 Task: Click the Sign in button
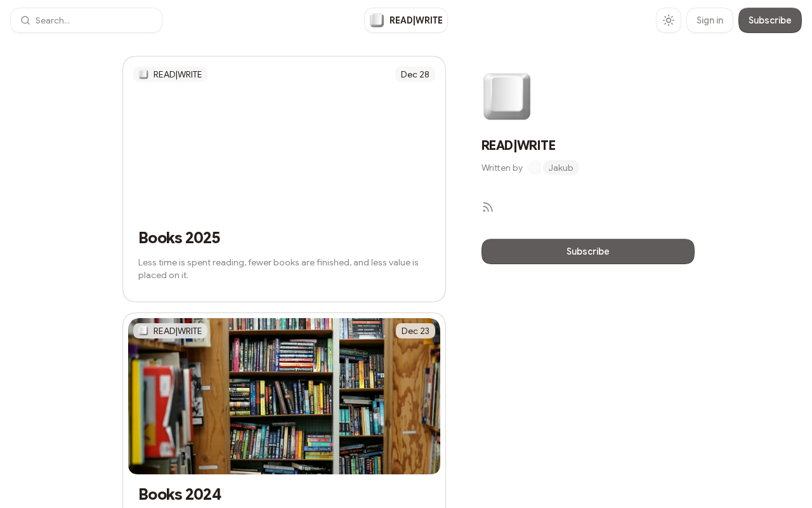point(710,20)
